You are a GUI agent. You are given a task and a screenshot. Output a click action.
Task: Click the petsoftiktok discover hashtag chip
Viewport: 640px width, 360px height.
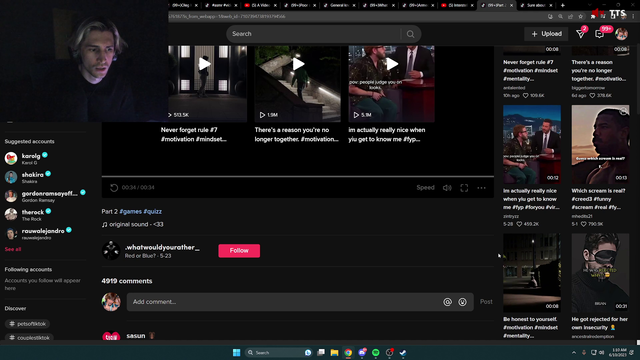pyautogui.click(x=27, y=324)
